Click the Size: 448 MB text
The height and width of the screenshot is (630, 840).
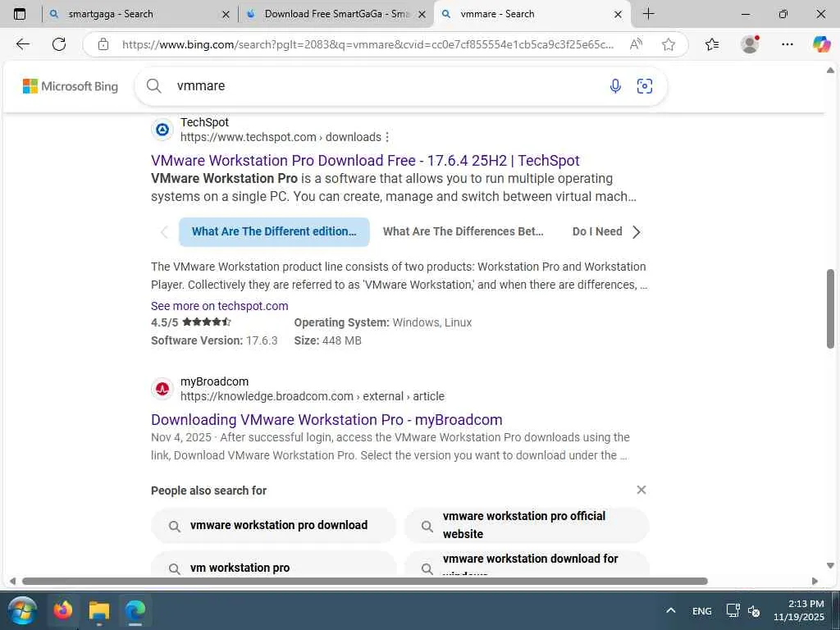[328, 340]
